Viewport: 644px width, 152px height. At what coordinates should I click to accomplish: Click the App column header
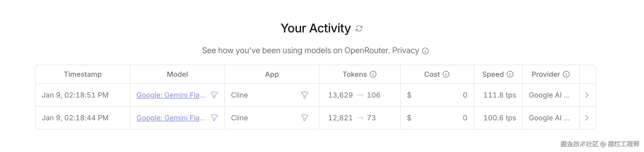point(272,74)
